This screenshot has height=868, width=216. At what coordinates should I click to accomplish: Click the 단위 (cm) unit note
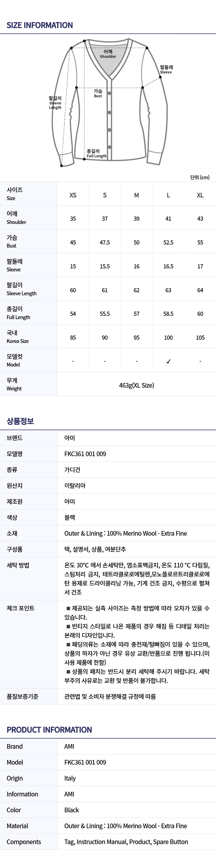coord(200,177)
